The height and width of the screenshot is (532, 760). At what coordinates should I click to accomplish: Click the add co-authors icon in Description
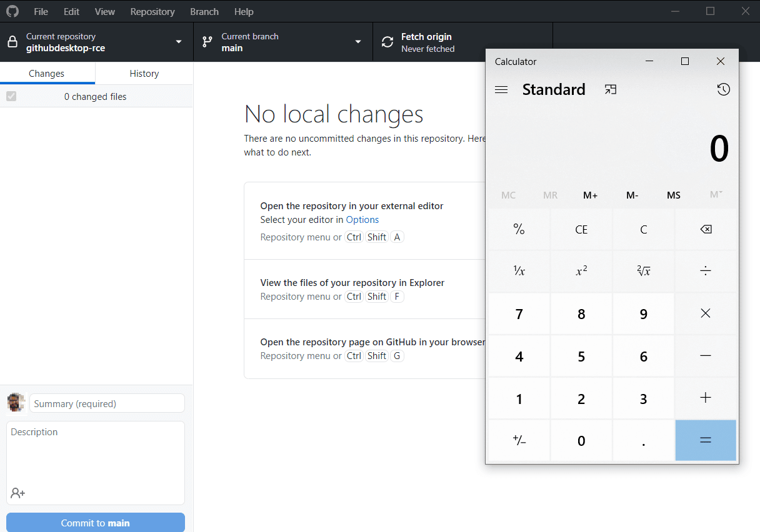pos(18,493)
